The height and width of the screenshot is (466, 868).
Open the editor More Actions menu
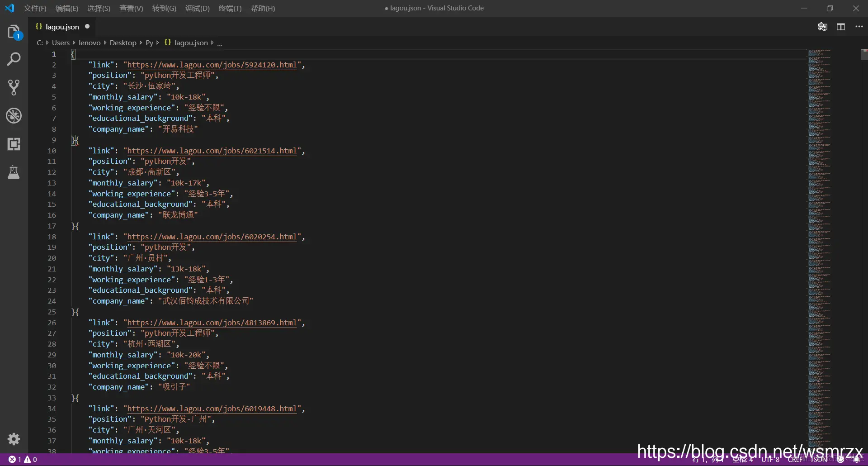tap(859, 27)
